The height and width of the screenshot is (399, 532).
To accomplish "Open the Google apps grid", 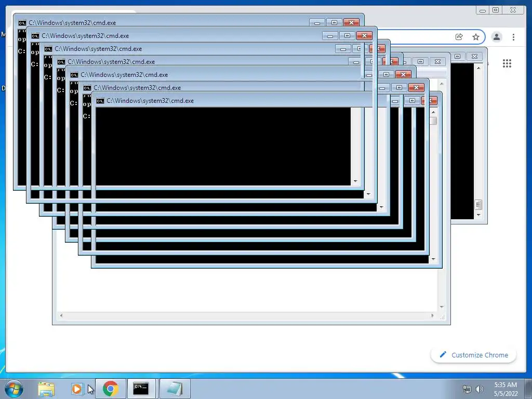I will [x=507, y=63].
